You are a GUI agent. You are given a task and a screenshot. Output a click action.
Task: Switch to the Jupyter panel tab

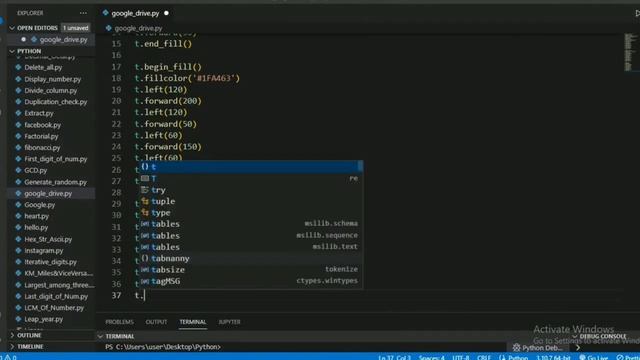(229, 322)
